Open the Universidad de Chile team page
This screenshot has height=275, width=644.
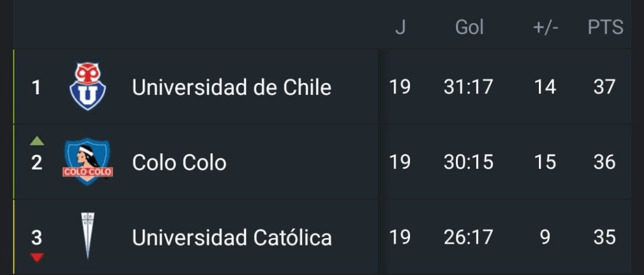(x=231, y=87)
